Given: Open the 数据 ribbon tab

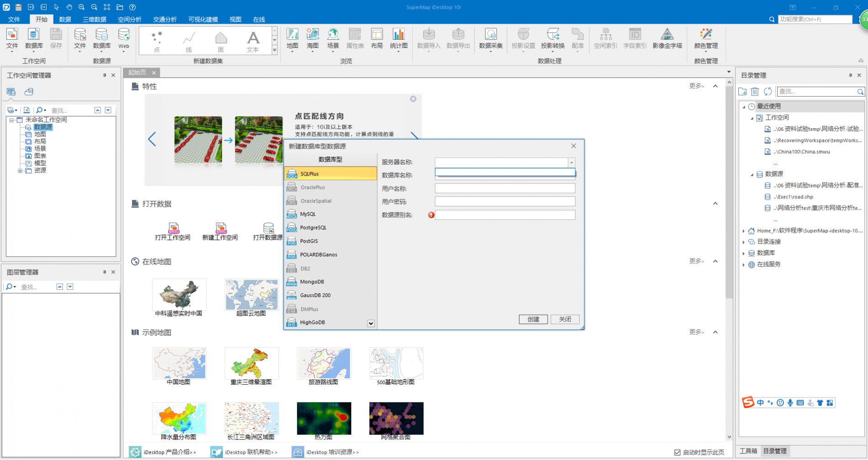Looking at the screenshot, I should pos(65,19).
